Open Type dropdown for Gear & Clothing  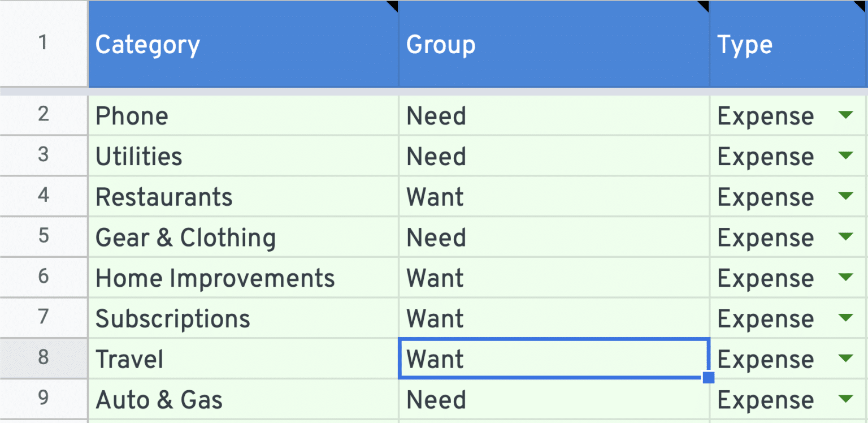pos(845,237)
